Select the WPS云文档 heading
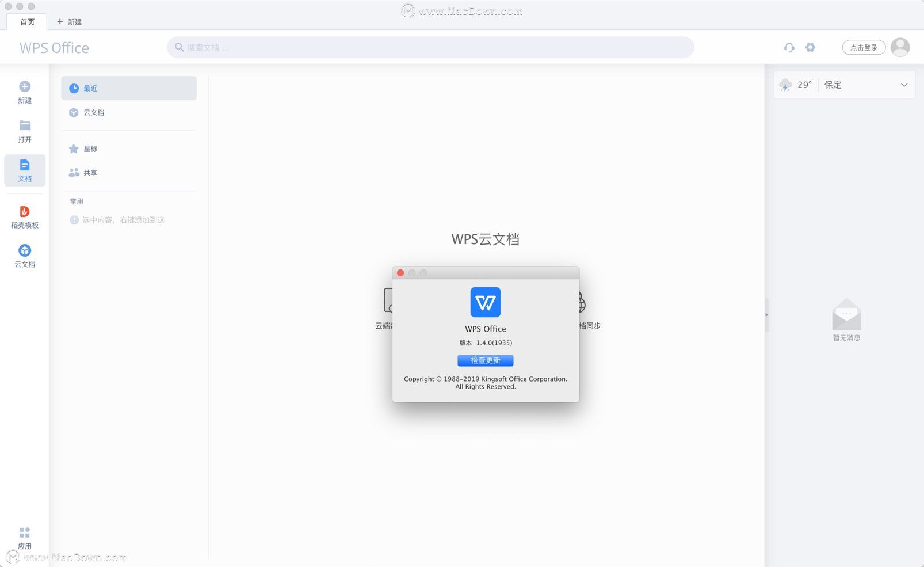This screenshot has width=924, height=567. point(486,239)
